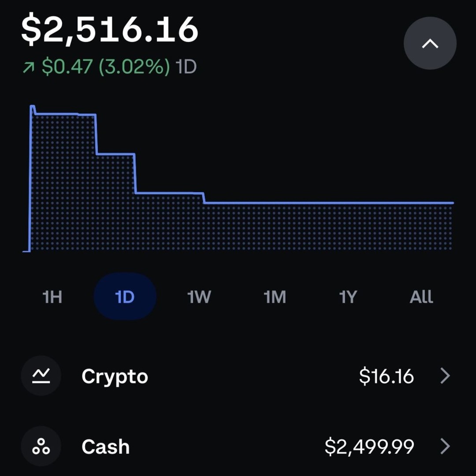
Task: Open the Crypto row chevron arrow
Action: click(445, 376)
